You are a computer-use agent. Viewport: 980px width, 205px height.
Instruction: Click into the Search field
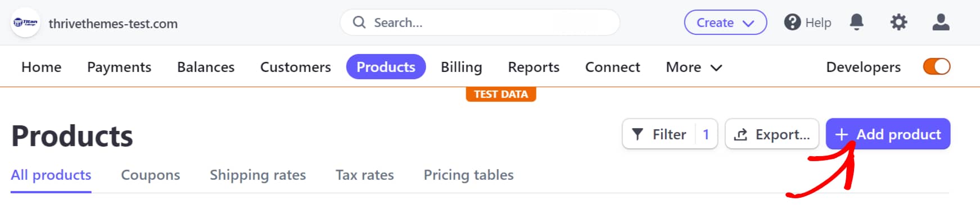coord(480,22)
